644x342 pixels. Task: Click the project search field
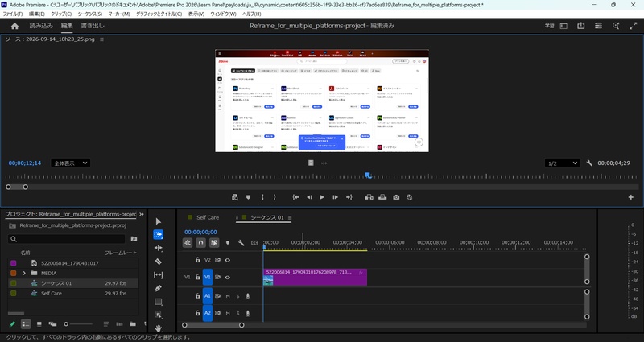point(67,238)
